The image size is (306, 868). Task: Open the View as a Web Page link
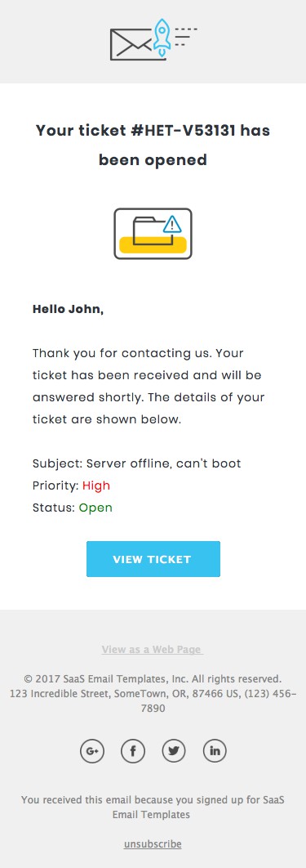pos(153,649)
